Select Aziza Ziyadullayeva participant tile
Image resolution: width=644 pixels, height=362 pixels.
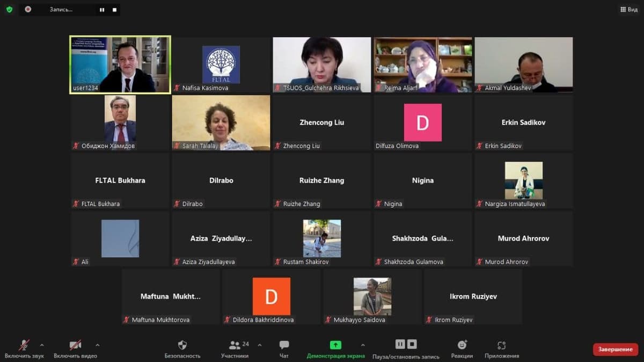[221, 238]
